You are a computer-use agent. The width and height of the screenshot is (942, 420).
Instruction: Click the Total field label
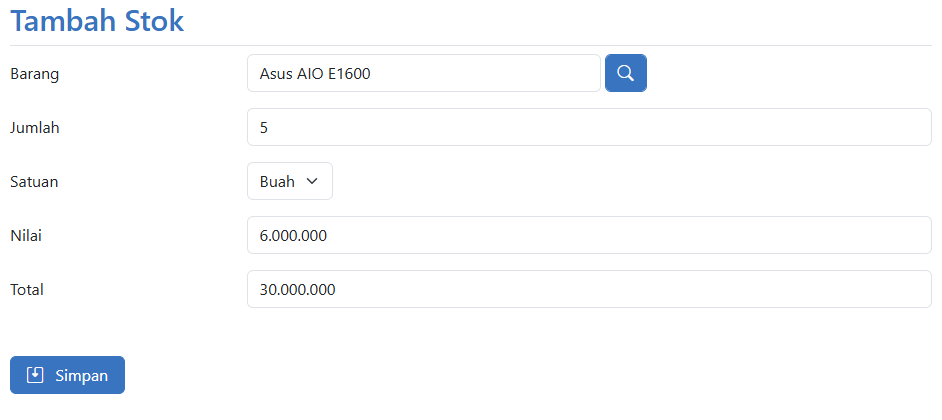point(27,289)
